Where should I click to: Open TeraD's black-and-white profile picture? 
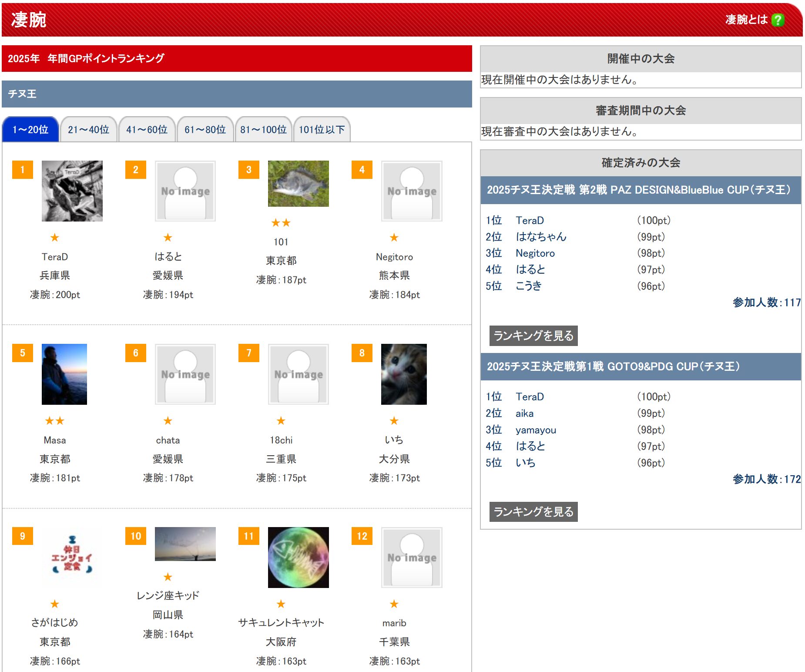72,191
